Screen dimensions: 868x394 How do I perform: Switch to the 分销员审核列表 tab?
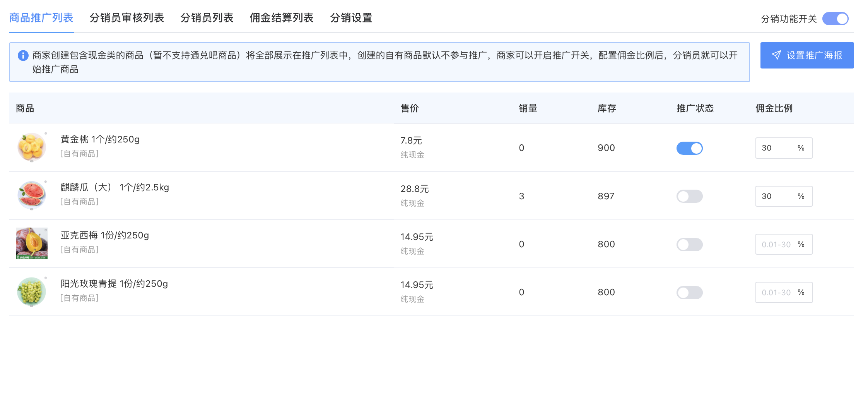(126, 18)
